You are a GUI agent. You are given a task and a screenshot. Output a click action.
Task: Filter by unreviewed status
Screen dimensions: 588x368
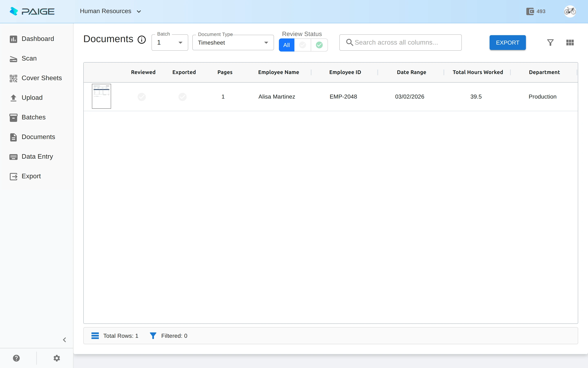point(303,45)
